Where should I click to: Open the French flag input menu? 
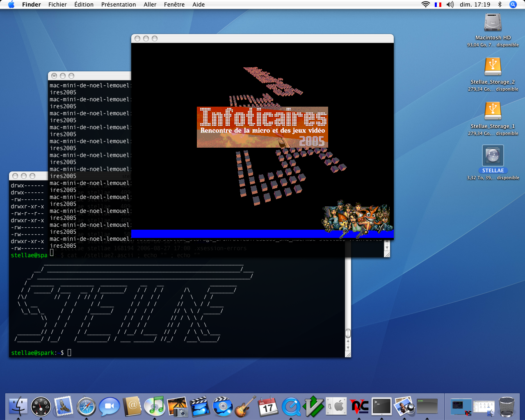click(x=438, y=5)
